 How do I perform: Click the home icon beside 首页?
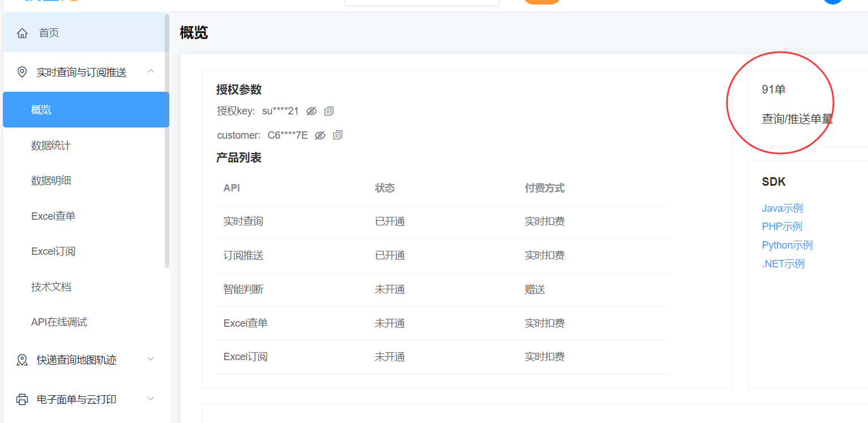22,33
